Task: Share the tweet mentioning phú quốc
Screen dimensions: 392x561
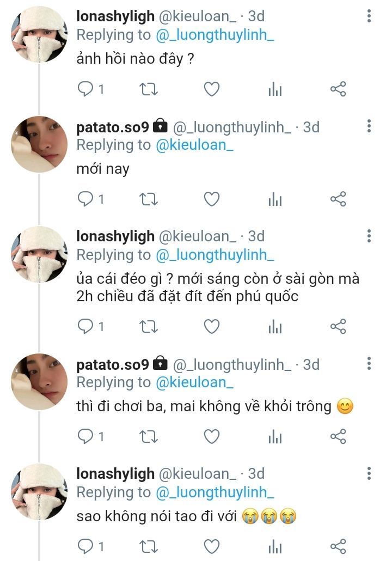Action: pyautogui.click(x=338, y=326)
